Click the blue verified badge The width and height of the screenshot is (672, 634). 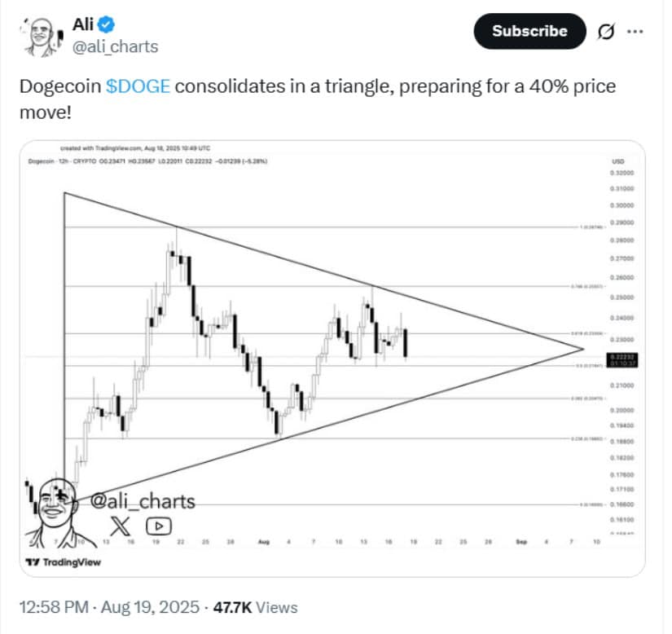point(106,24)
